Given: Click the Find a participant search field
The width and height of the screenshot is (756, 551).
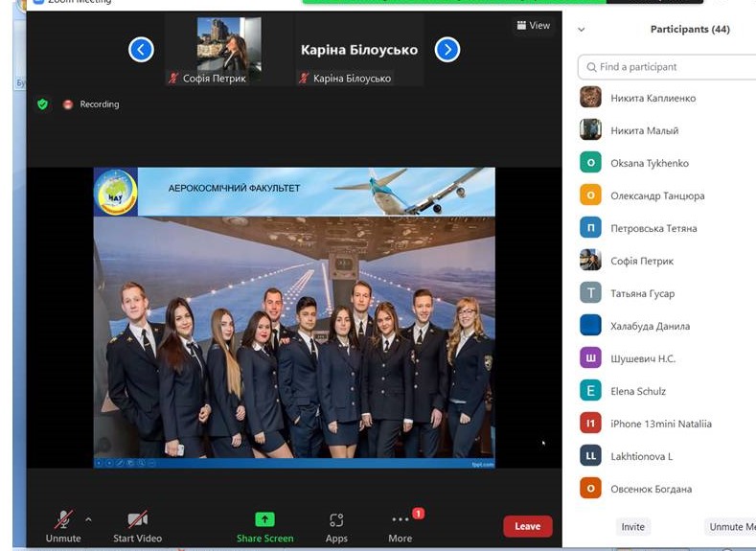Looking at the screenshot, I should point(671,67).
